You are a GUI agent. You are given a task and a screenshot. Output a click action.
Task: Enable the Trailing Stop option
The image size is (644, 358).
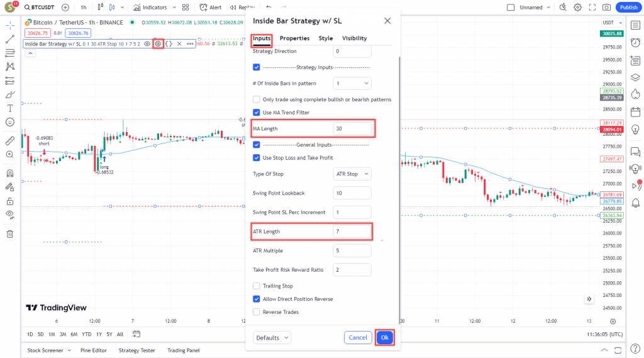pyautogui.click(x=257, y=286)
